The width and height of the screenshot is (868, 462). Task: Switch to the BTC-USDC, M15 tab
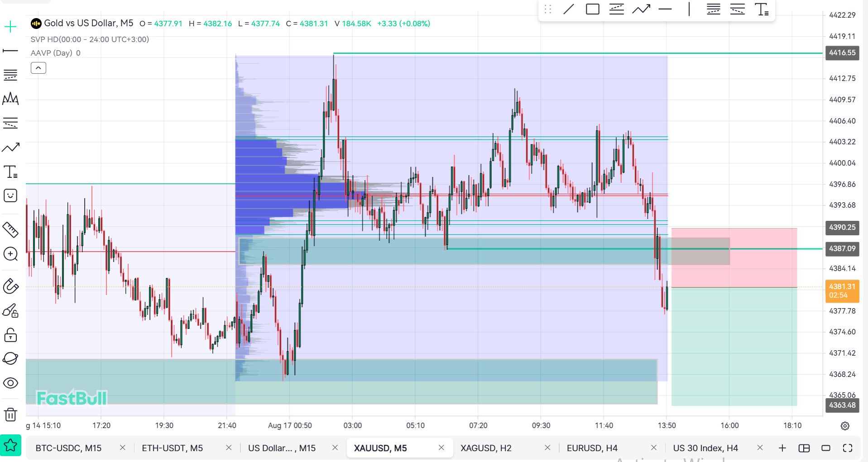(68, 448)
